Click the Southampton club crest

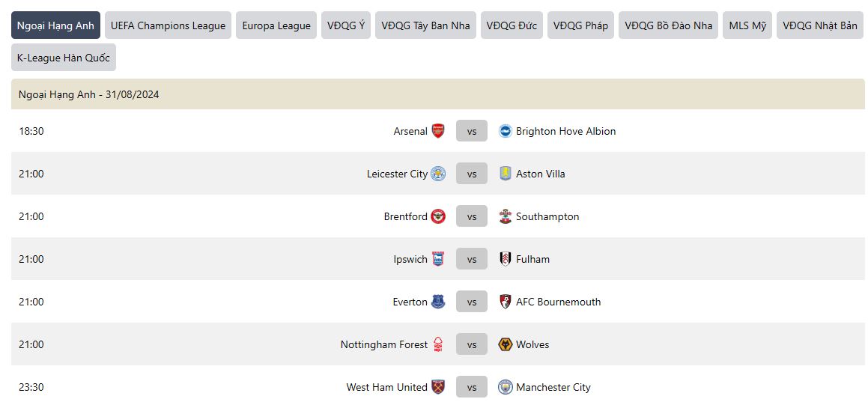click(x=506, y=216)
